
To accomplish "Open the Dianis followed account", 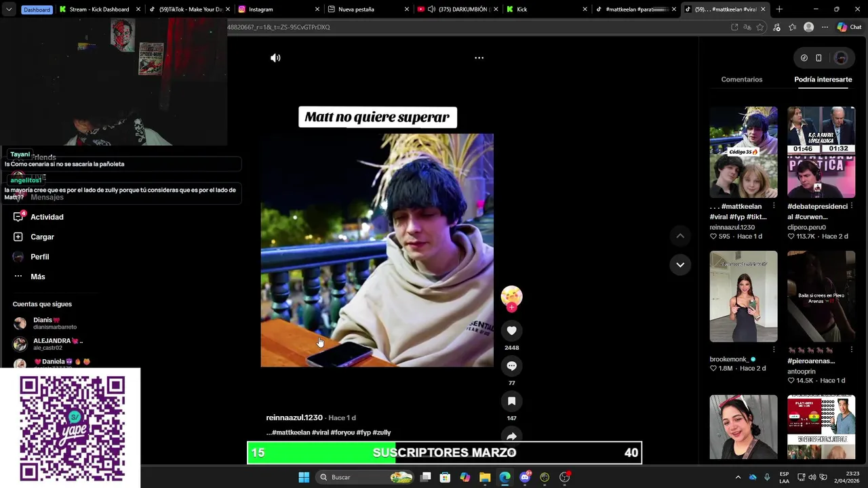I will point(46,323).
